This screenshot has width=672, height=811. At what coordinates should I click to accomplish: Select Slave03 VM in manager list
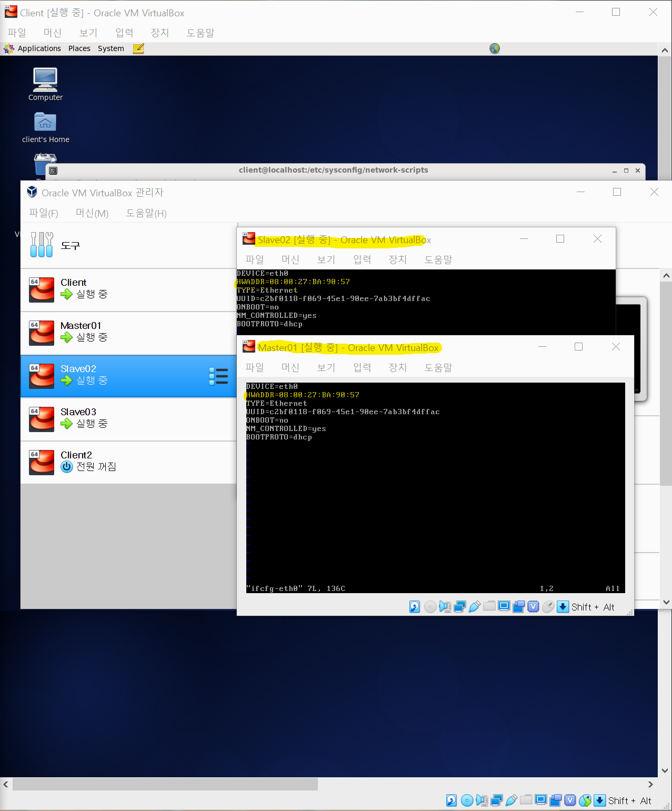(x=128, y=419)
